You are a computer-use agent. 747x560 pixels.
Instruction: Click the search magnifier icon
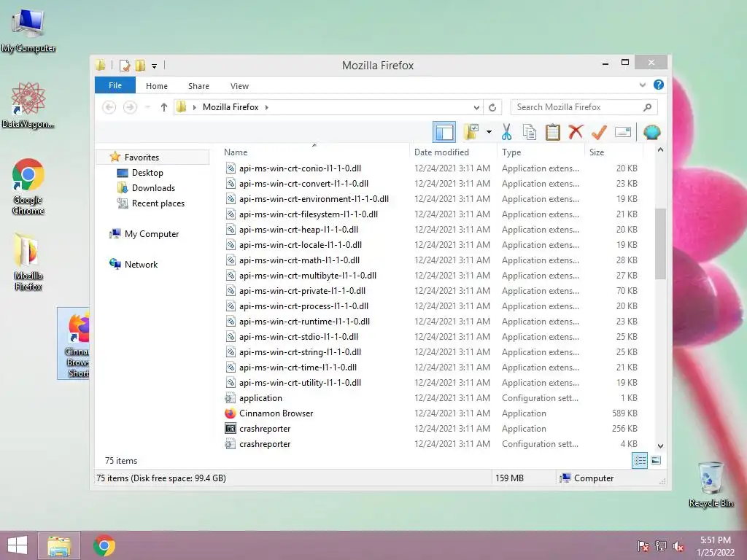[x=648, y=107]
